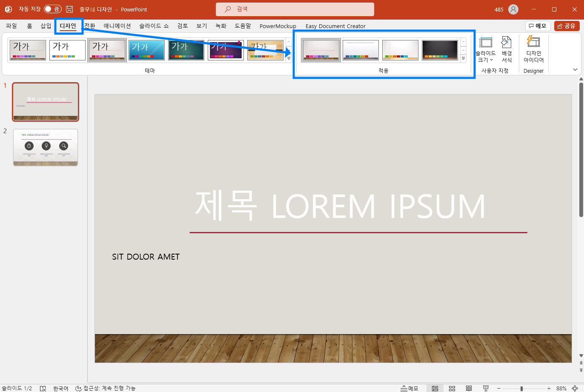The image size is (584, 392).
Task: Switch to Slide Sorter view icon
Action: [x=452, y=388]
